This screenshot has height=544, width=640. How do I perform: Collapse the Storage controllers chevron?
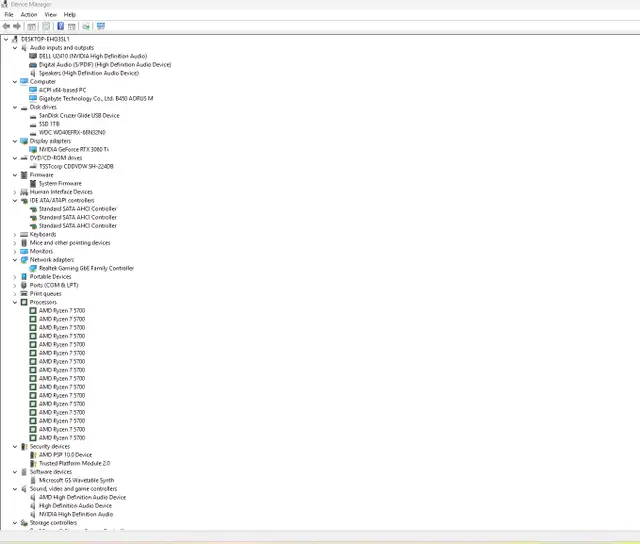tap(15, 523)
